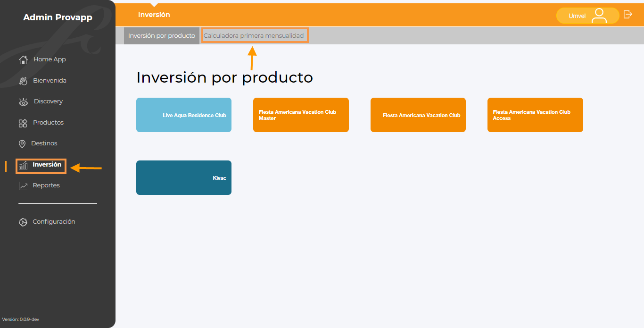Navigate to Productos
This screenshot has width=644, height=328.
[48, 123]
